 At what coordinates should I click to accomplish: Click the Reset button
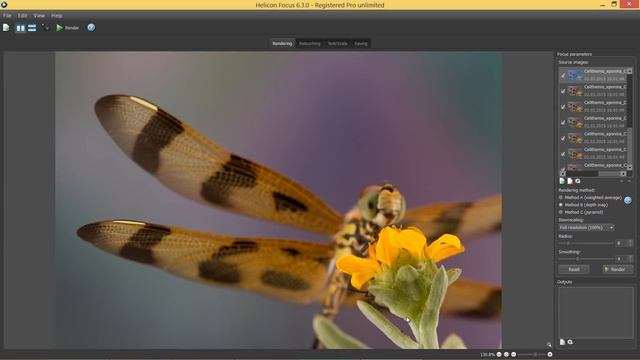pyautogui.click(x=574, y=269)
